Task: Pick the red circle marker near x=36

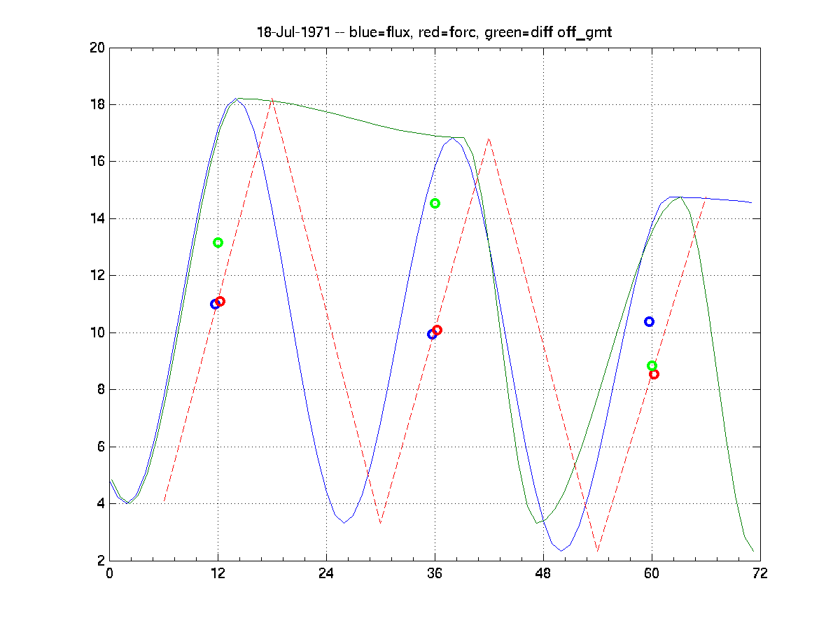Action: (x=437, y=330)
